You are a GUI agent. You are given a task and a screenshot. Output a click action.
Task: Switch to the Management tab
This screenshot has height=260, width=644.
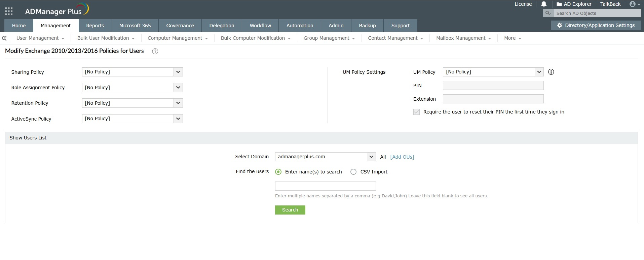(56, 26)
